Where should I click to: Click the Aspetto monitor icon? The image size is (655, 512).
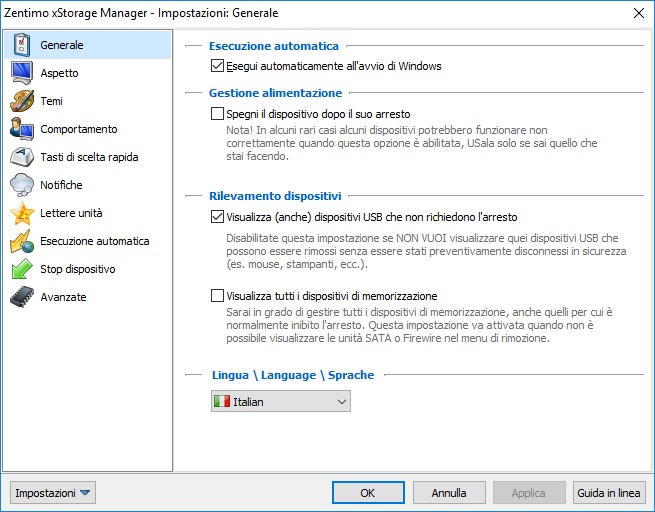coord(22,73)
